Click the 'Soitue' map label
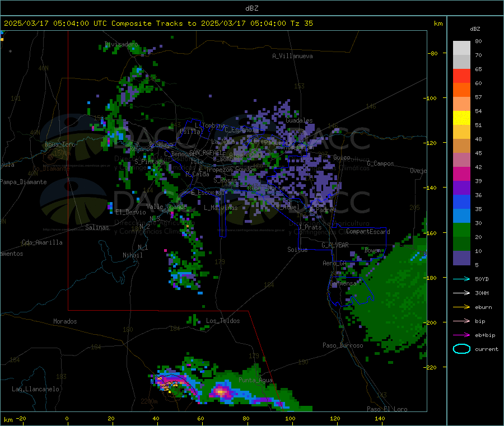Screen dimensions: 504x426 (297, 250)
